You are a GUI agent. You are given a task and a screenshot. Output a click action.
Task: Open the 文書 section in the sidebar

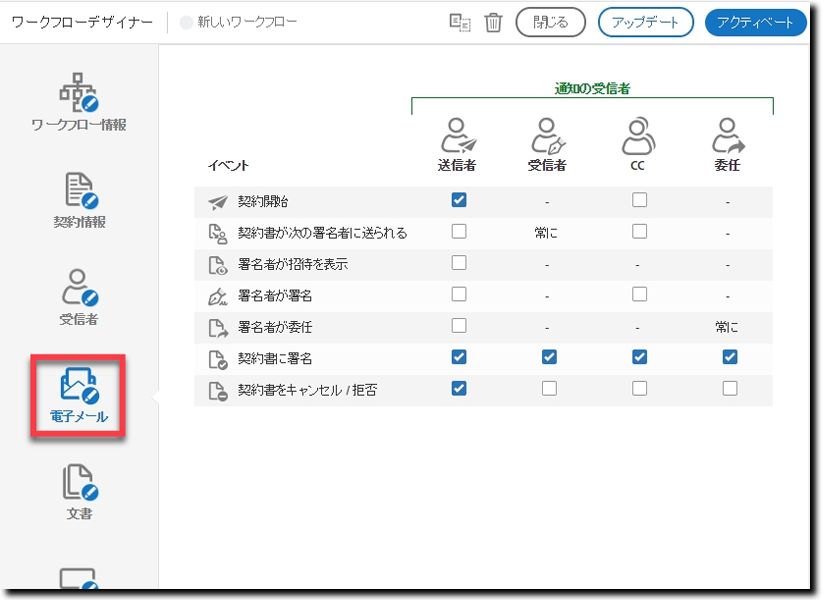(79, 492)
